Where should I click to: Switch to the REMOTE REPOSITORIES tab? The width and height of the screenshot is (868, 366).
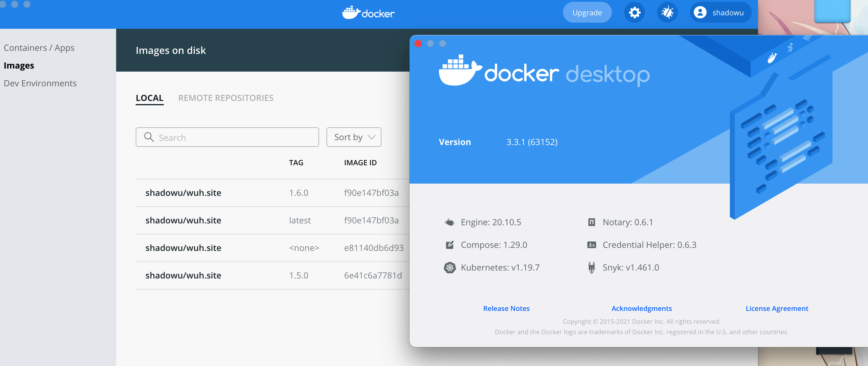226,98
